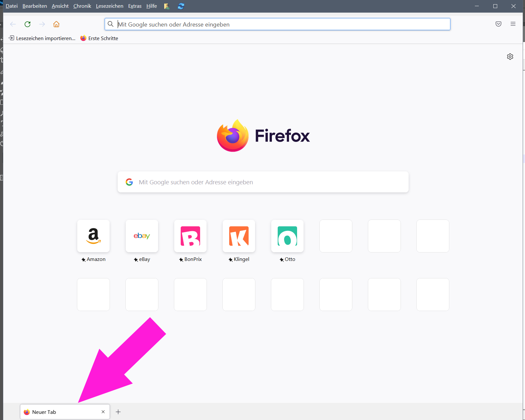Close the Firefox window
525x420 pixels.
(514, 6)
